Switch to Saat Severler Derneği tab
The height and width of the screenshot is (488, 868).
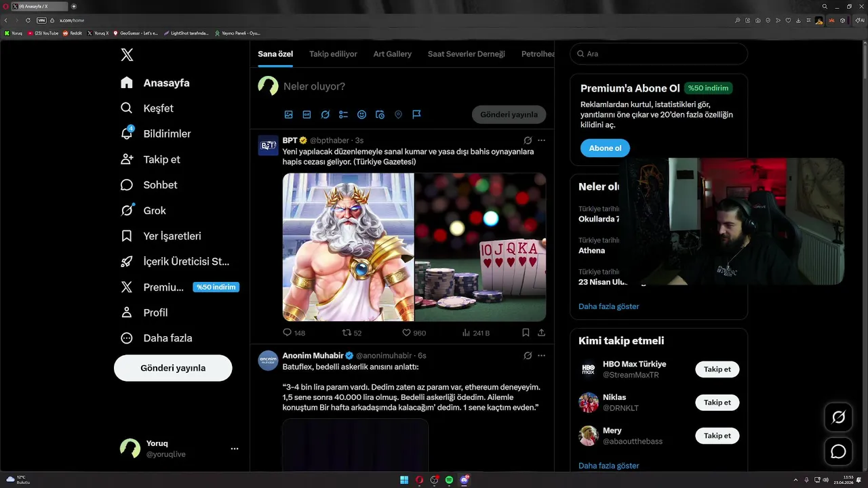click(x=467, y=54)
